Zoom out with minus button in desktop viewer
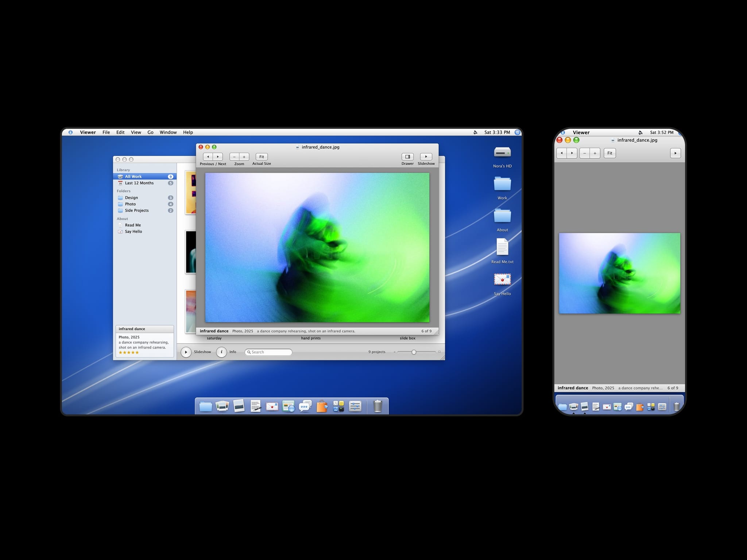Viewport: 747px width, 560px height. point(234,157)
